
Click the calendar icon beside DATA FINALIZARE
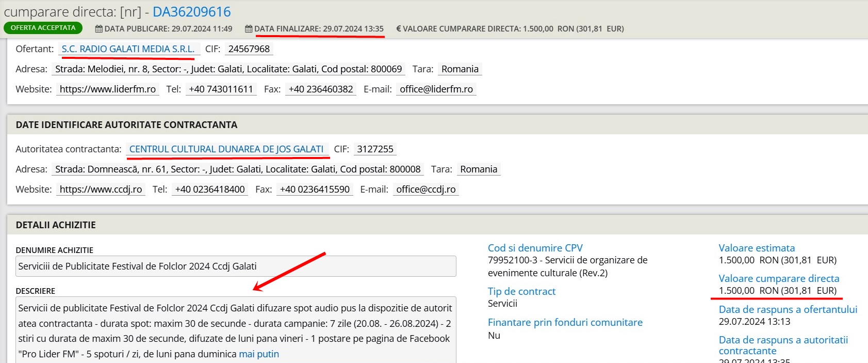(x=249, y=29)
